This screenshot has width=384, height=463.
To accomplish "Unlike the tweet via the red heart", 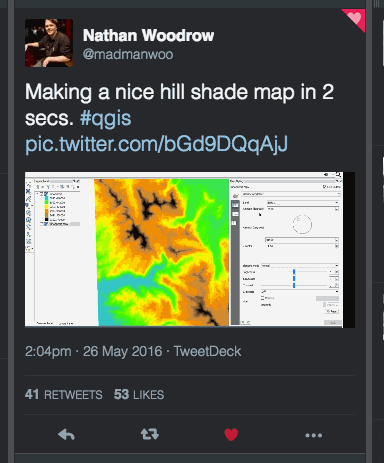I will click(231, 435).
